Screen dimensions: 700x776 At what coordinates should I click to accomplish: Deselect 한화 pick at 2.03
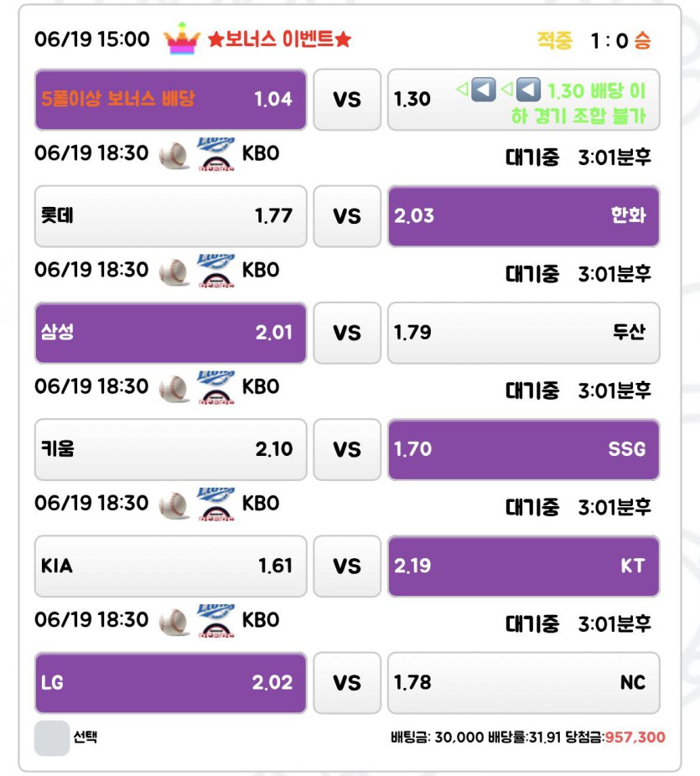click(524, 216)
